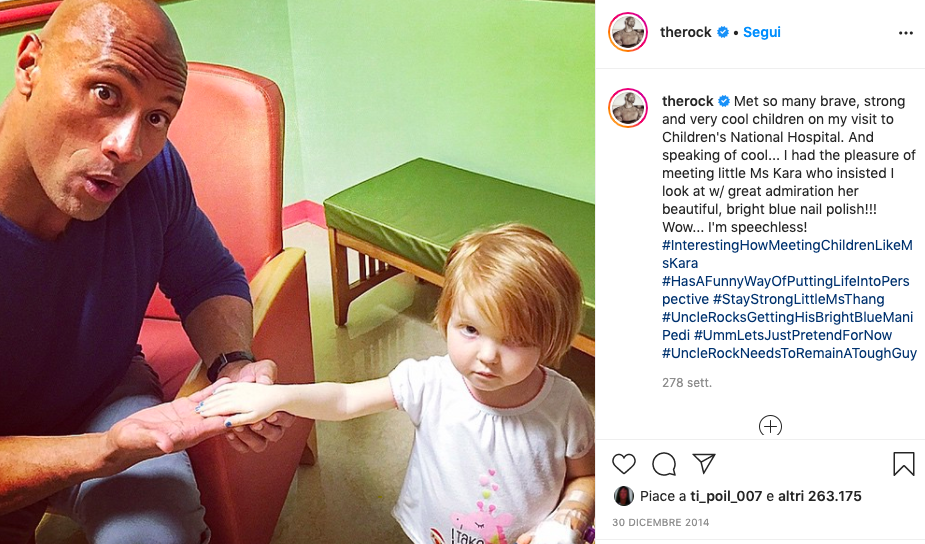
Task: Open the liker's small avatar thumbnail
Action: (x=624, y=496)
